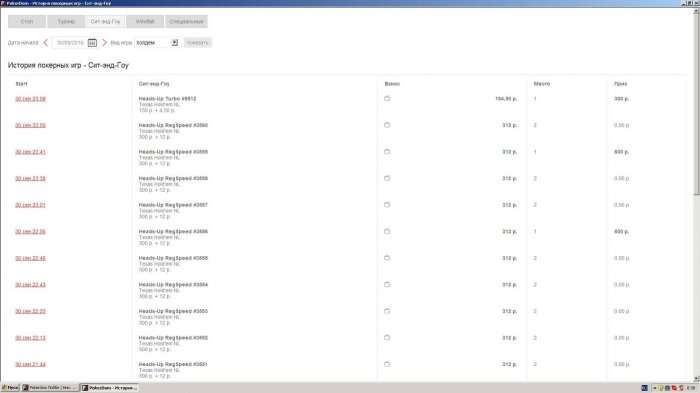Click buy-in icon for RegSpeed #3556 row
This screenshot has height=393, width=700.
click(x=387, y=231)
